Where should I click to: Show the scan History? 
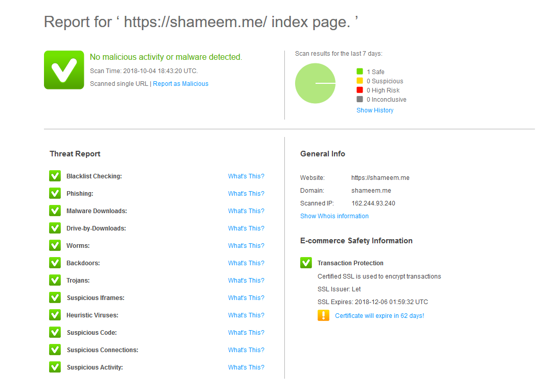375,110
